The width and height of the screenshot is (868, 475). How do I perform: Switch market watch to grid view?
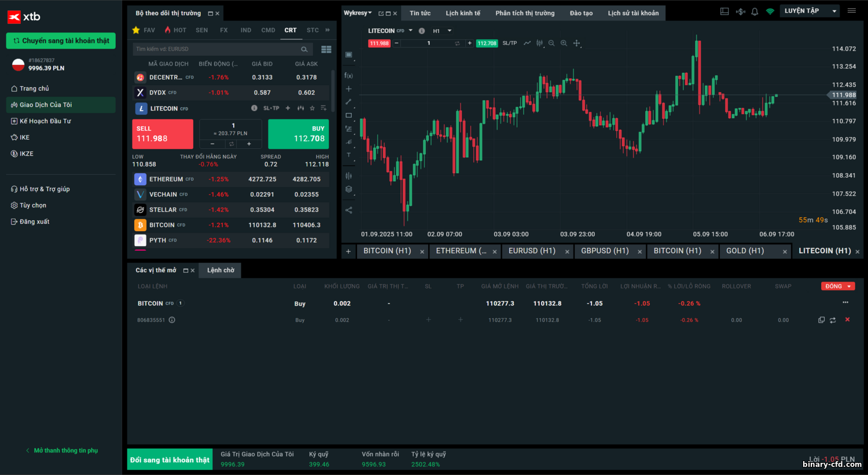326,49
